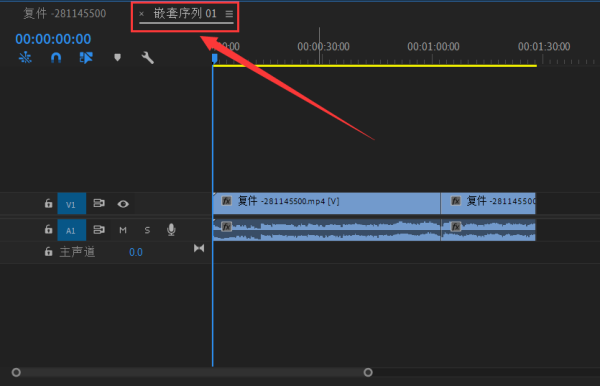This screenshot has width=600, height=386.
Task: Hide V1 track output with eye icon
Action: tap(123, 204)
